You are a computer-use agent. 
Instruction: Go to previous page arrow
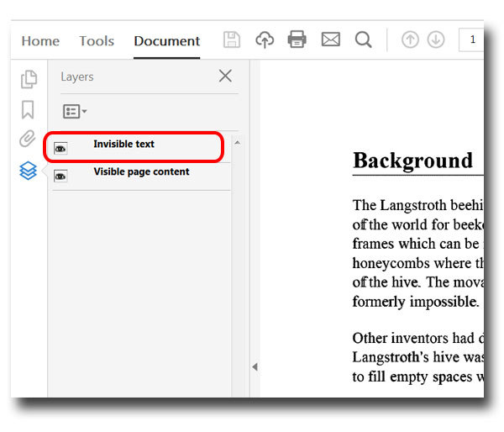click(x=410, y=40)
